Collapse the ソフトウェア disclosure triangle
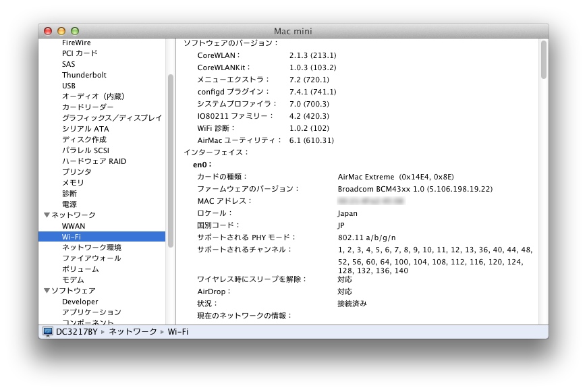 (x=47, y=291)
